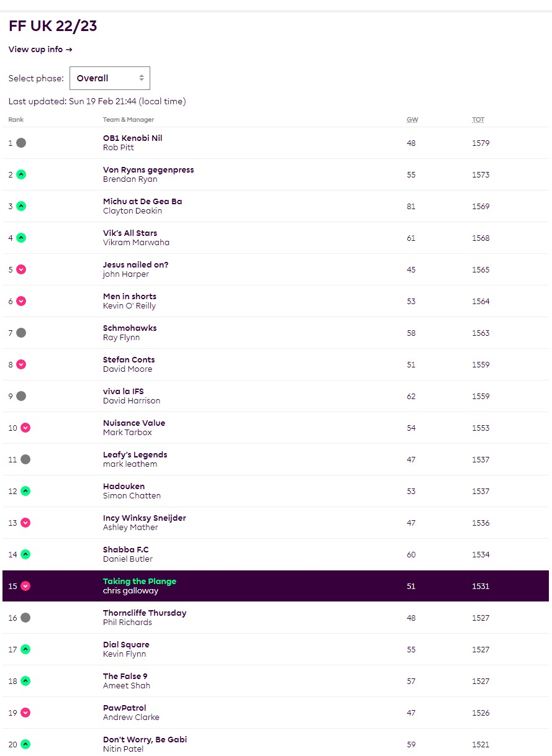Click the TOT column header

tap(478, 120)
